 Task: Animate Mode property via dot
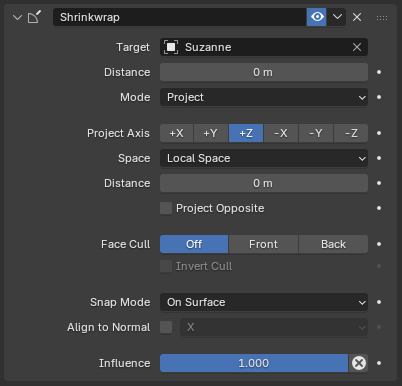click(x=379, y=97)
